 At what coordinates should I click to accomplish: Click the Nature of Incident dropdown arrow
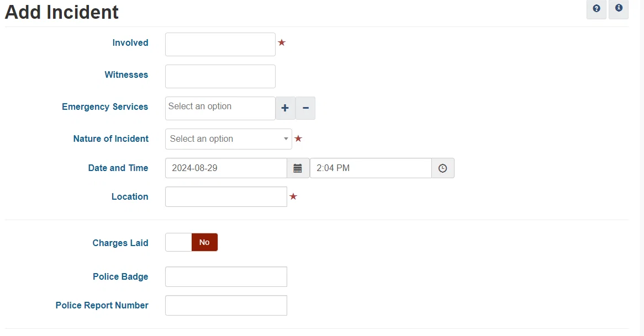click(286, 139)
